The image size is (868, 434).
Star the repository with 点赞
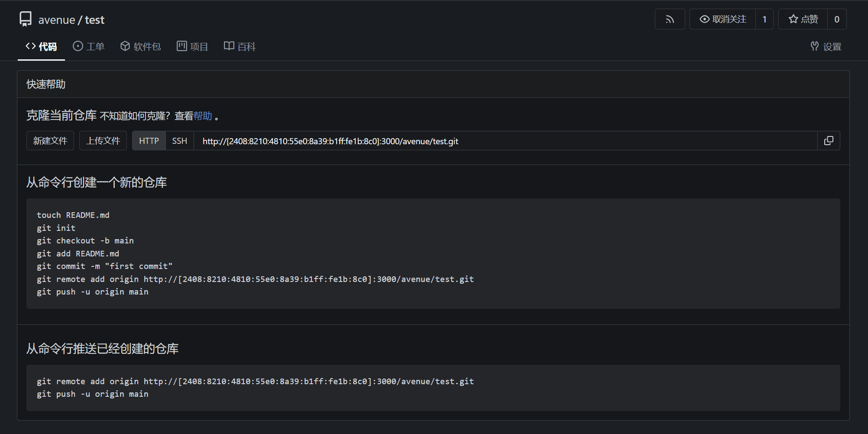click(803, 19)
